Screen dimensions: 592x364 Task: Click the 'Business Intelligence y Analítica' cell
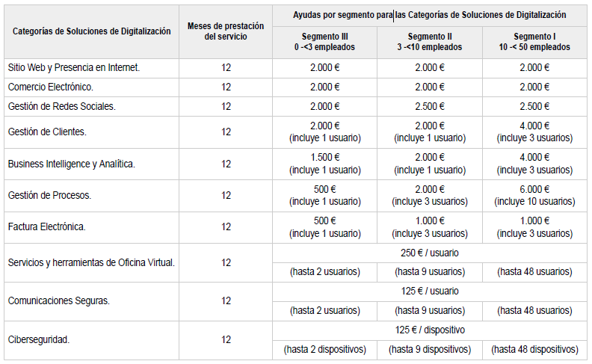tap(91, 164)
